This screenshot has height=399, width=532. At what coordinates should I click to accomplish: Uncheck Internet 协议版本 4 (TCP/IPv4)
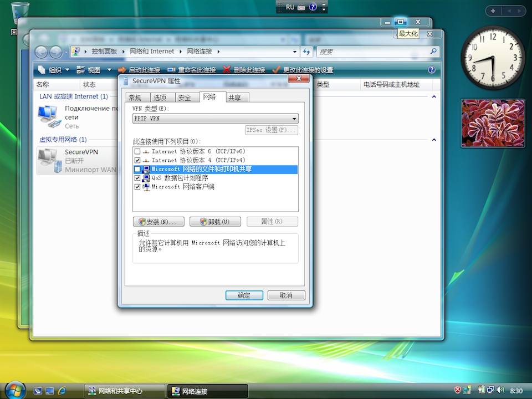[x=137, y=160]
